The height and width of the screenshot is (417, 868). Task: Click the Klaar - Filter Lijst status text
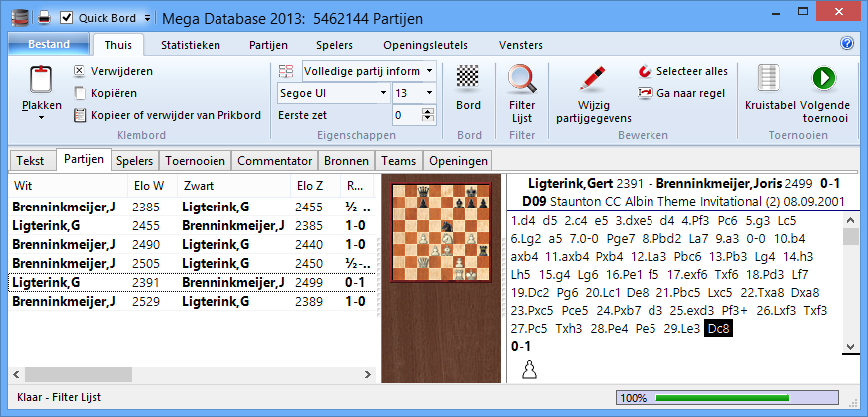coord(59,398)
